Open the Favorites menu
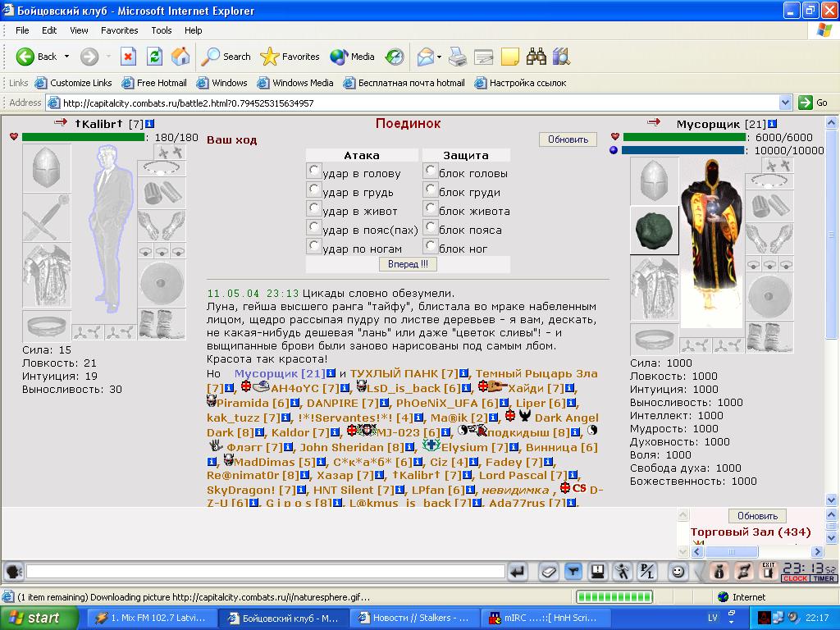Image resolution: width=840 pixels, height=630 pixels. (x=120, y=30)
